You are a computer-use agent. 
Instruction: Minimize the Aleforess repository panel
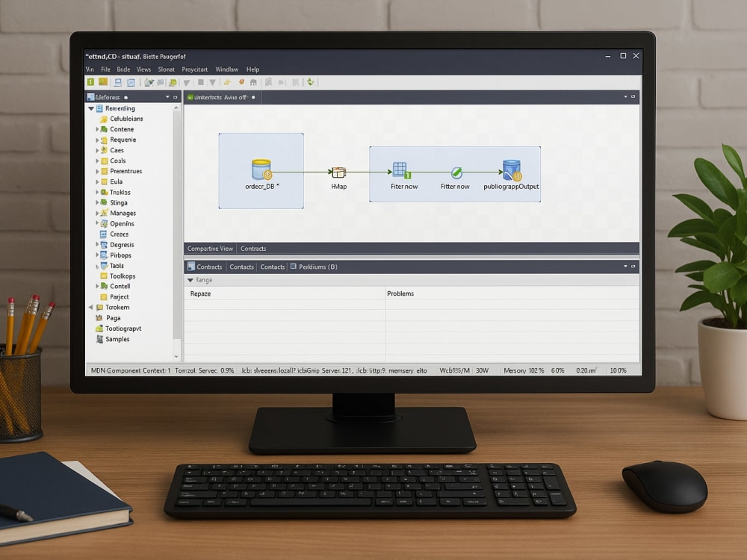coord(176,97)
